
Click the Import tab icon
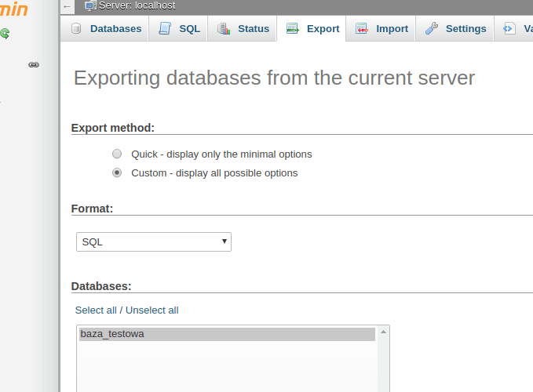point(362,29)
